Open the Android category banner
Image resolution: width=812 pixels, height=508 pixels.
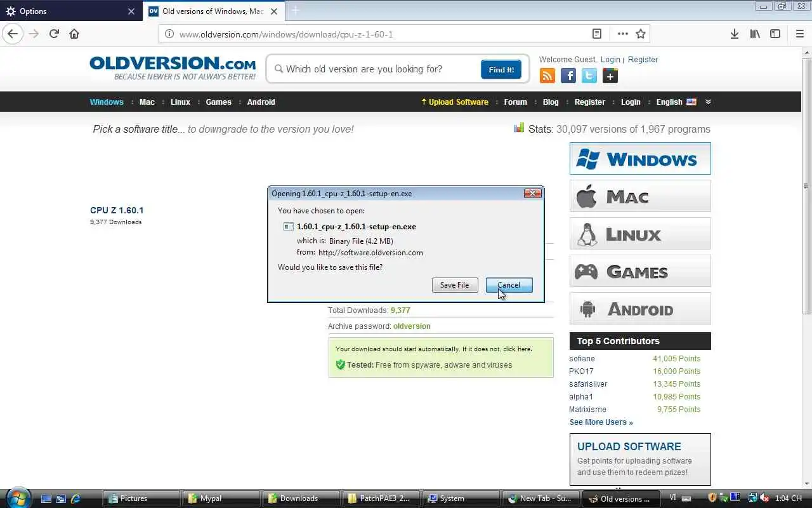click(x=640, y=309)
